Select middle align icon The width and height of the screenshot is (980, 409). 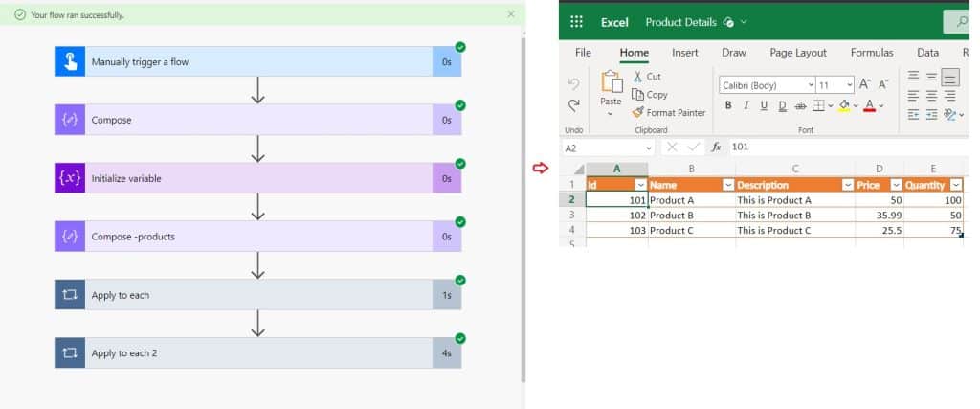point(932,77)
